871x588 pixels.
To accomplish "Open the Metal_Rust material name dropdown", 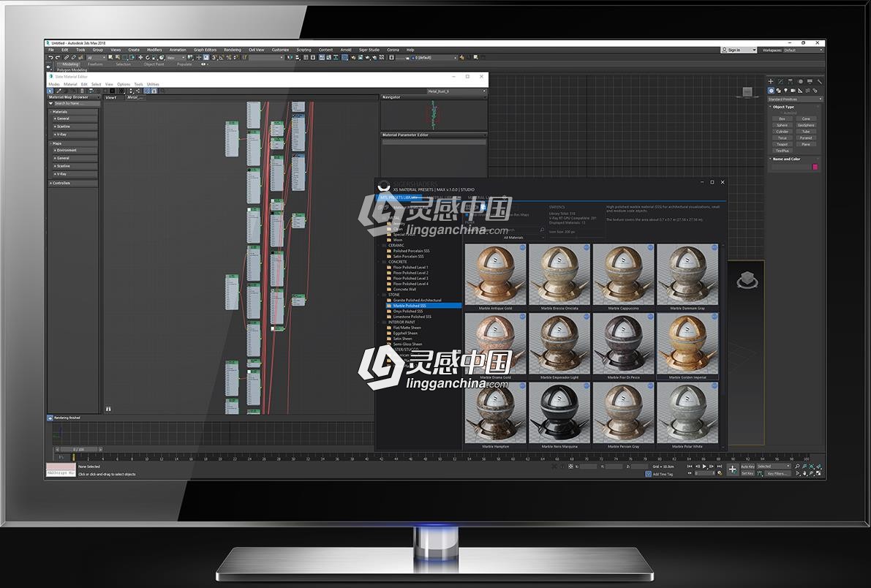I will pos(456,91).
